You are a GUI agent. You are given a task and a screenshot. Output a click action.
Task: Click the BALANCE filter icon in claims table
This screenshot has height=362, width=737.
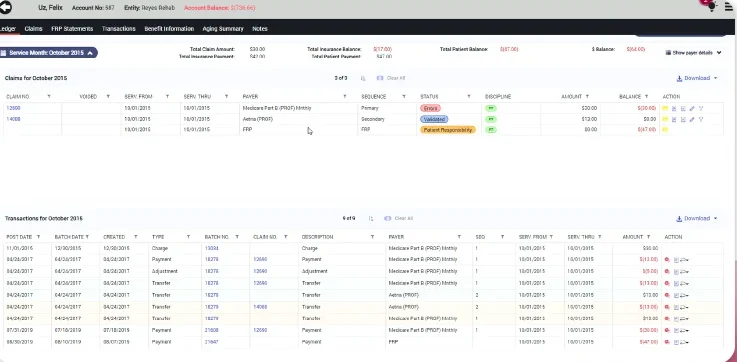point(646,96)
